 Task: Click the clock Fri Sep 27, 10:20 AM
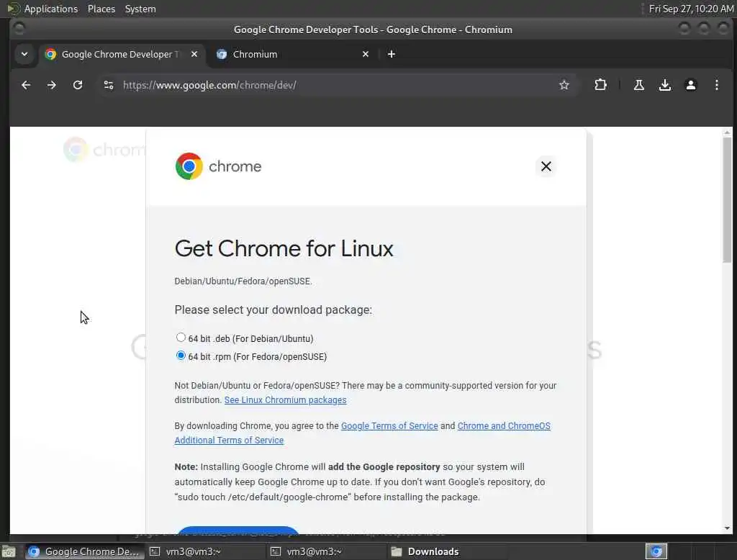(690, 9)
